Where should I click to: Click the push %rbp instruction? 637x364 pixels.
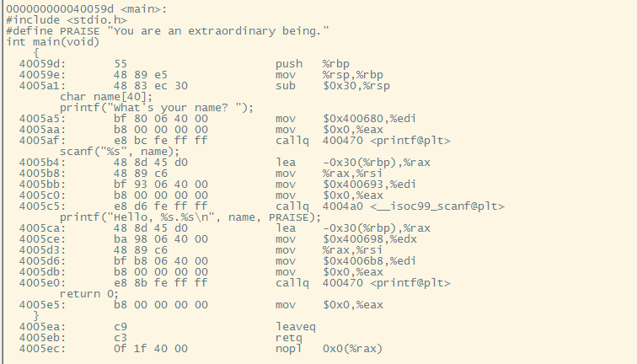[x=313, y=64]
